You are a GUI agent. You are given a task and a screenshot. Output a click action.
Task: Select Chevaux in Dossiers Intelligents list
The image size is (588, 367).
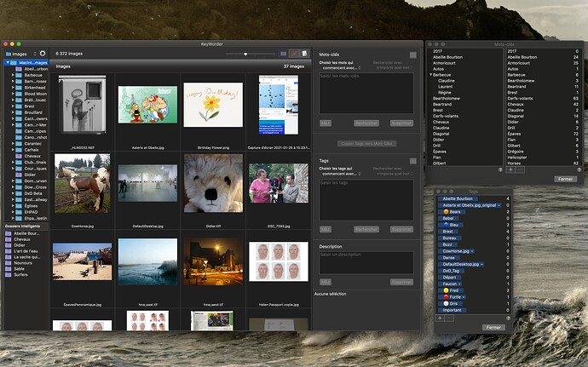(x=22, y=239)
